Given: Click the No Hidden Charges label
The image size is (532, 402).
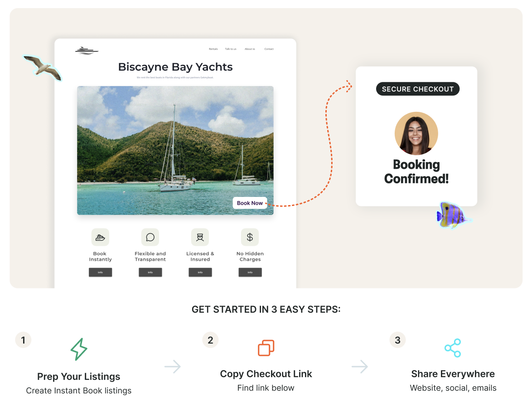Looking at the screenshot, I should pyautogui.click(x=250, y=257).
